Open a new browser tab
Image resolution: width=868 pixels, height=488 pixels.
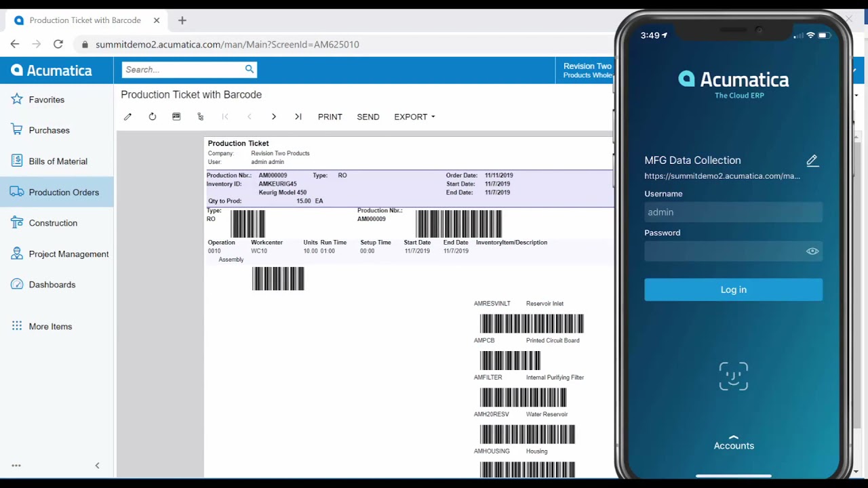(x=182, y=20)
